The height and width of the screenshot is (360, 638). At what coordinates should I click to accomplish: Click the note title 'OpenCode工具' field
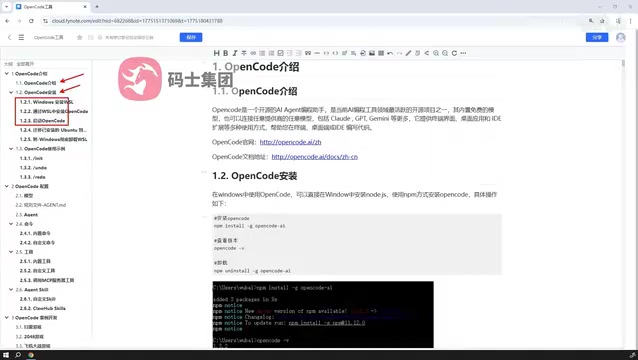coord(48,37)
